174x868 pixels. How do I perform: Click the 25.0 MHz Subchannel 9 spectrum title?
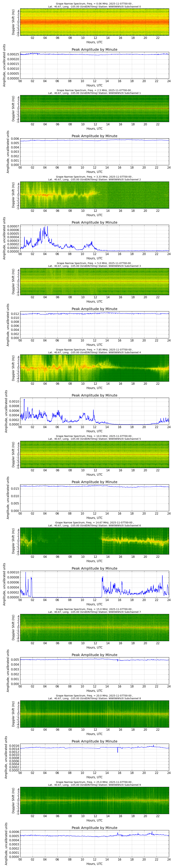coord(94,783)
